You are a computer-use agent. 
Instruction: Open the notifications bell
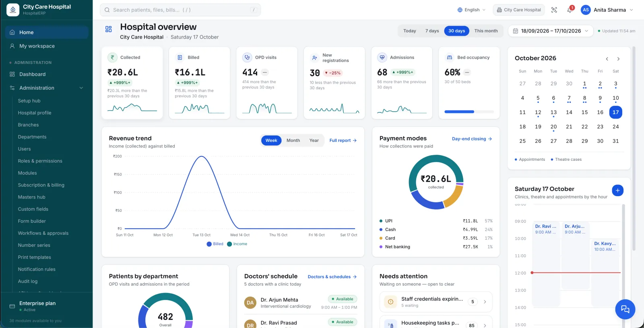point(570,10)
